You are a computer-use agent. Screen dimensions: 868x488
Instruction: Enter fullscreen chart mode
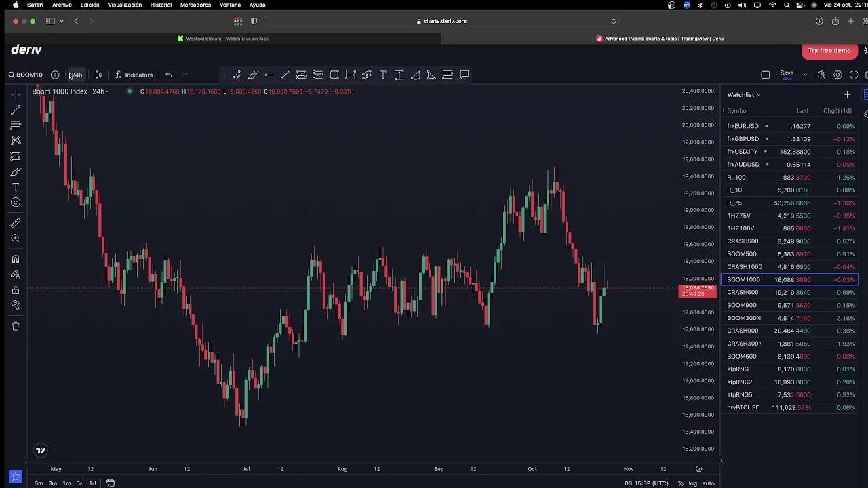point(854,75)
